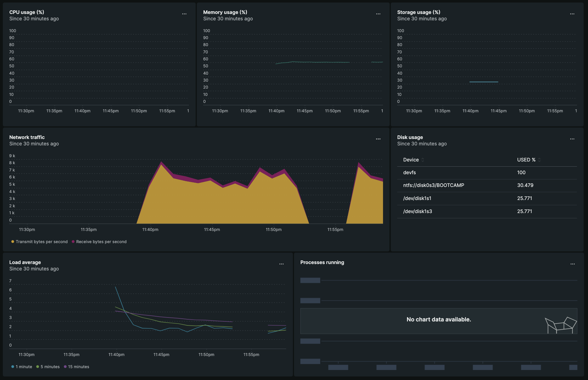Click the Storage usage (%) widget title
Viewport: 588px width, 380px height.
tap(419, 12)
